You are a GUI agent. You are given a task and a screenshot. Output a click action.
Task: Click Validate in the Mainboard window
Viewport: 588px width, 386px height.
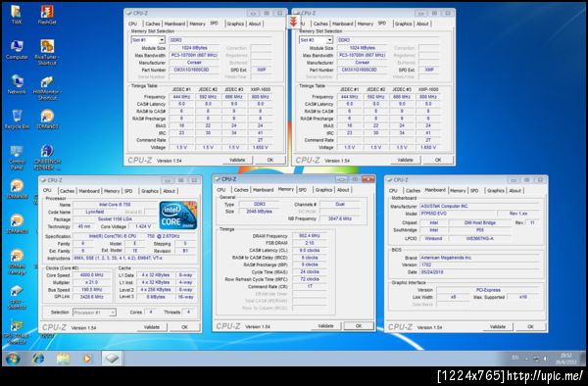[x=497, y=327]
